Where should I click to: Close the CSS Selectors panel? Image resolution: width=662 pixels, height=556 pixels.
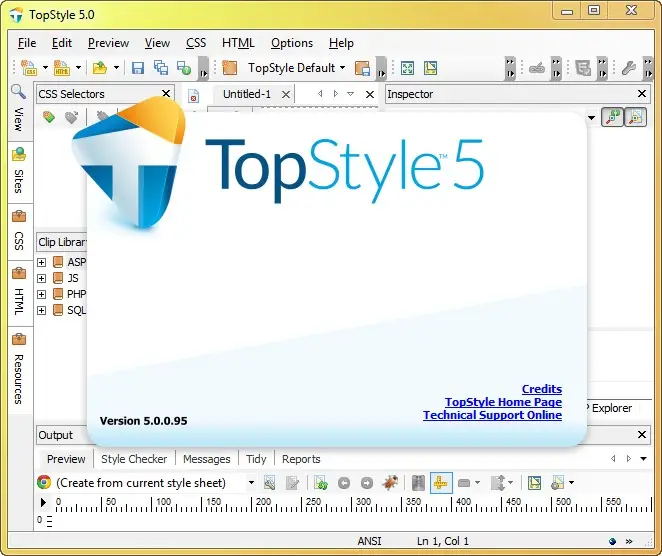(166, 94)
